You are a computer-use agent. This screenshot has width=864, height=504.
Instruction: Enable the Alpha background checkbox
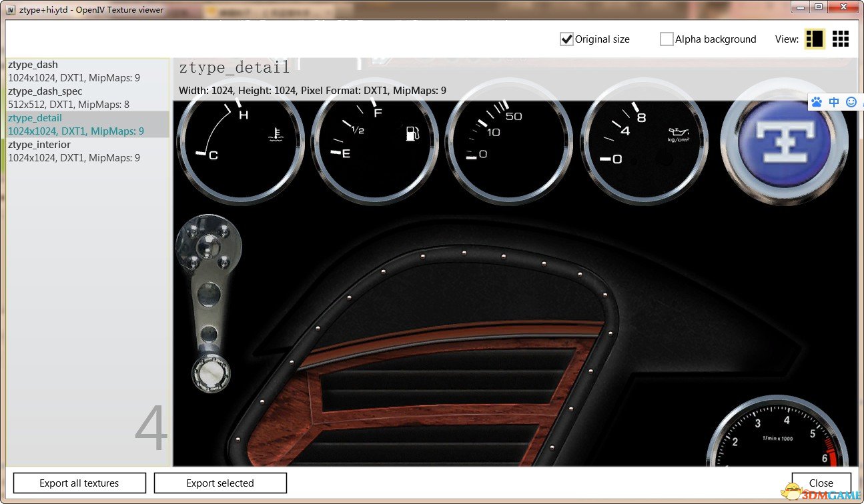667,39
